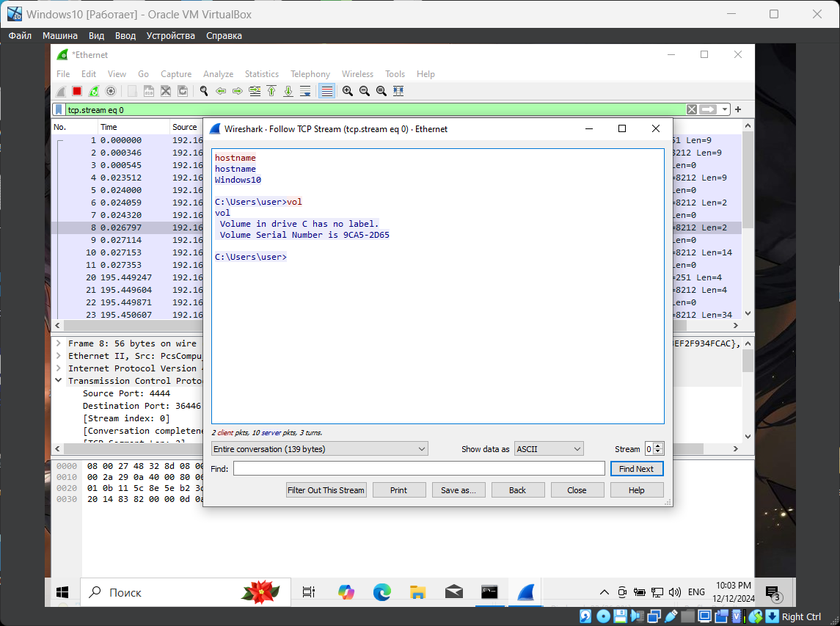Show hidden system tray icons chevron

(605, 592)
